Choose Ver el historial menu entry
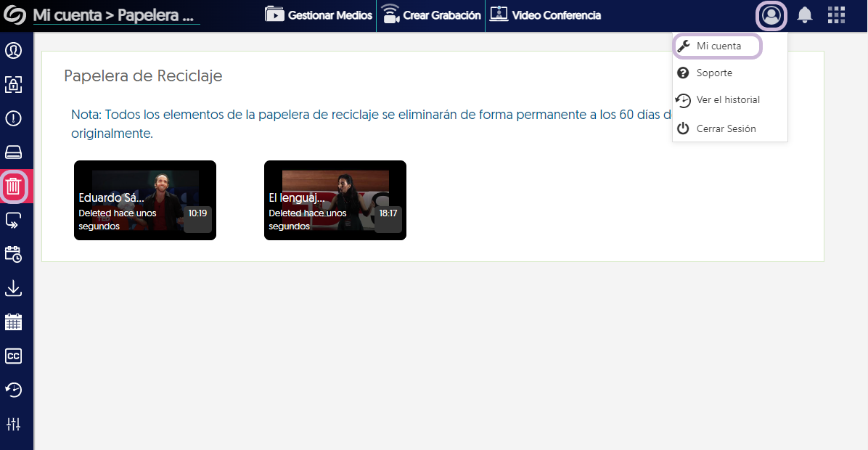868x450 pixels. 729,99
